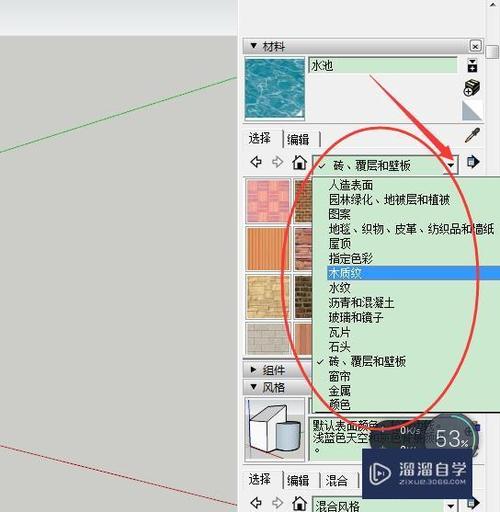The height and width of the screenshot is (512, 500).
Task: Click the create material icon
Action: (472, 88)
